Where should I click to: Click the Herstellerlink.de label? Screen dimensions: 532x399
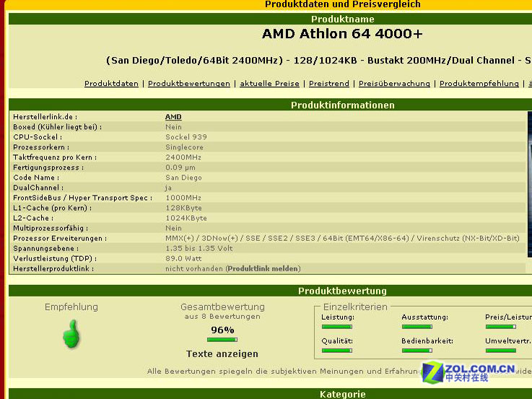(45, 117)
